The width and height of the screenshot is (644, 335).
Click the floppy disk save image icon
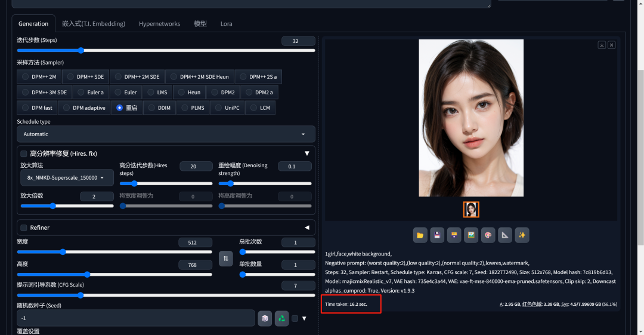pyautogui.click(x=437, y=235)
